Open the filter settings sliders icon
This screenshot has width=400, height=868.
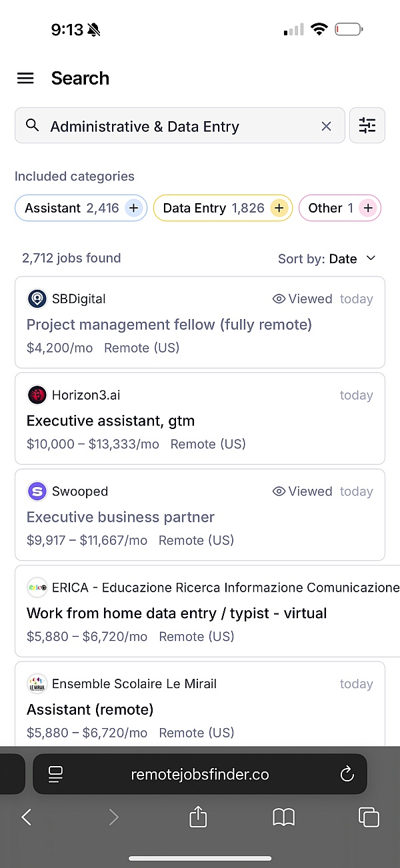coord(367,125)
